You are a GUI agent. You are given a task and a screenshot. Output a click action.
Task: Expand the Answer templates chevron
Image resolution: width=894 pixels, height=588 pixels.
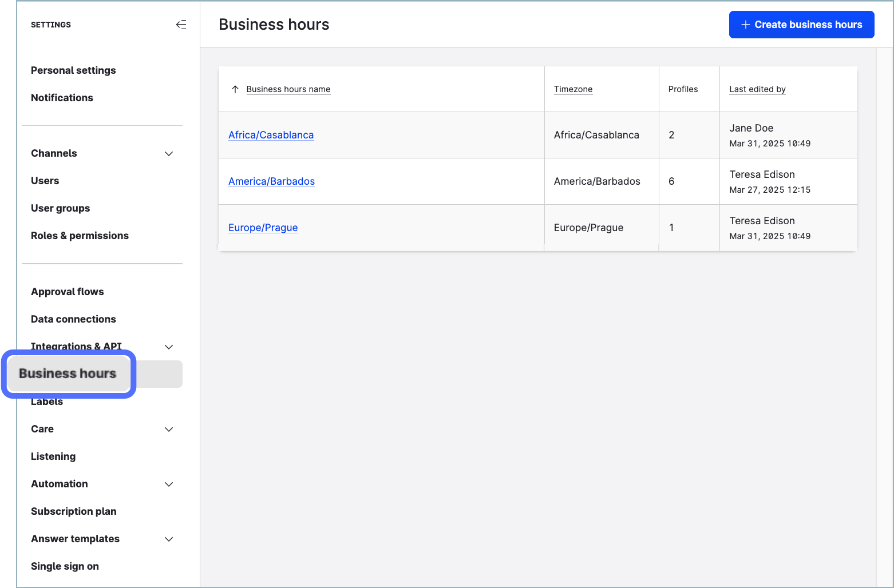tap(169, 539)
